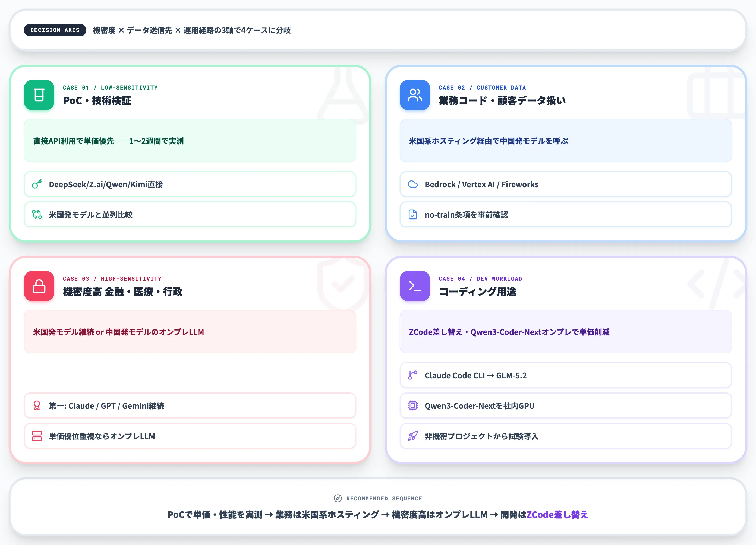Click the blue users icon for Case 02
Viewport: 756px width, 545px height.
415,95
